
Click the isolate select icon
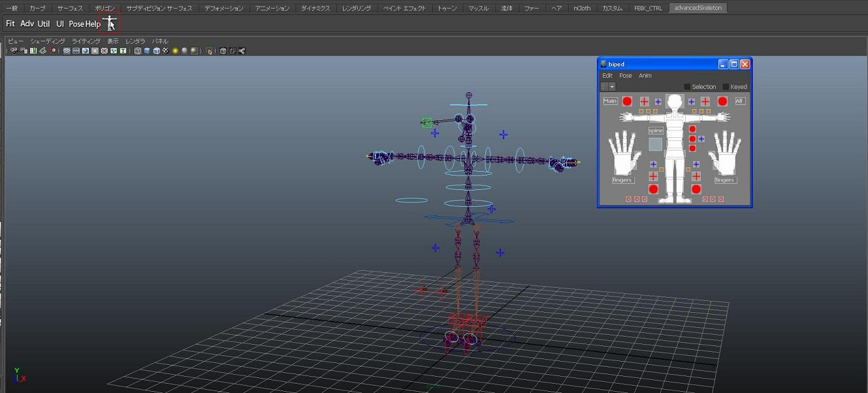(x=209, y=51)
